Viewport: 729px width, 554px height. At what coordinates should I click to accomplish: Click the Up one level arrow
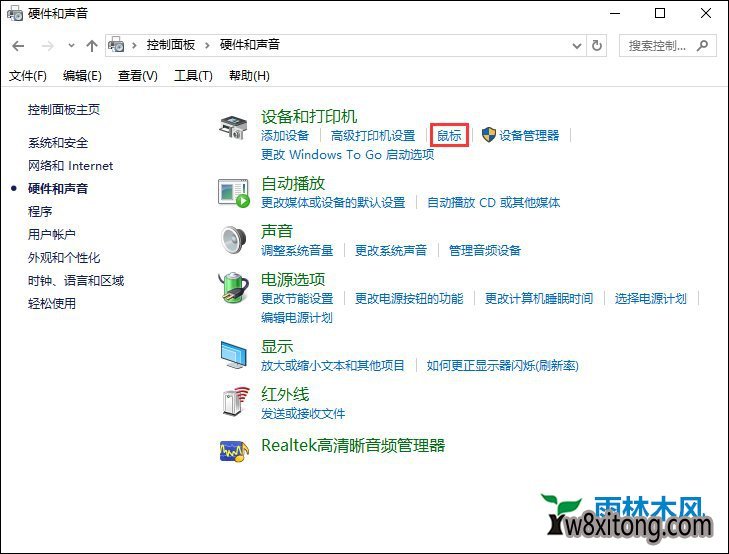[92, 45]
